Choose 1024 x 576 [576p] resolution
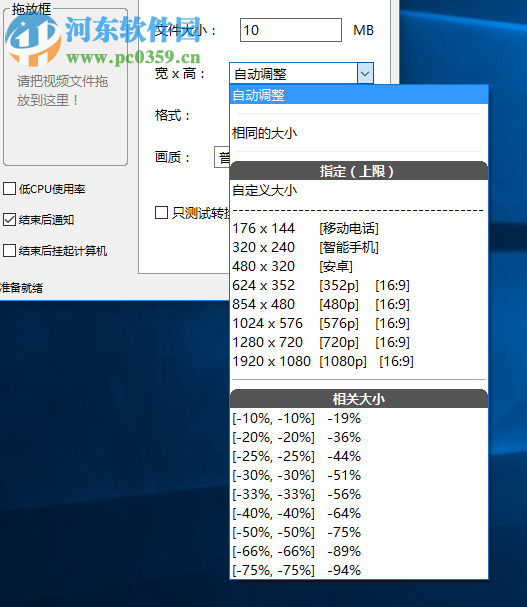 click(x=359, y=323)
